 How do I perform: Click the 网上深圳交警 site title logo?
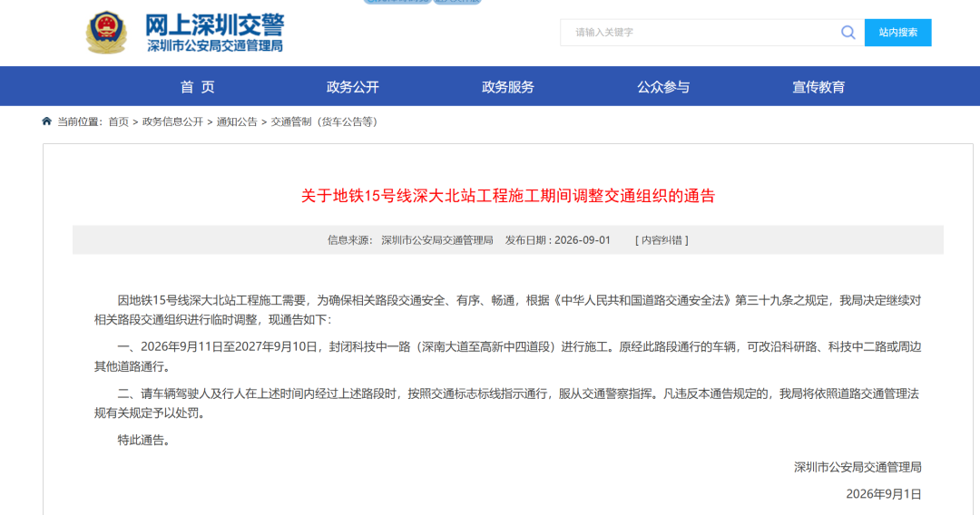[214, 25]
